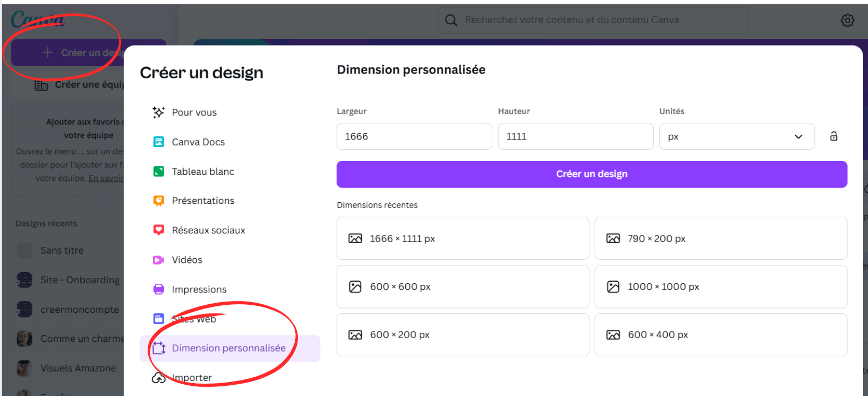Click the Largeur input field
The width and height of the screenshot is (868, 396).
(414, 136)
